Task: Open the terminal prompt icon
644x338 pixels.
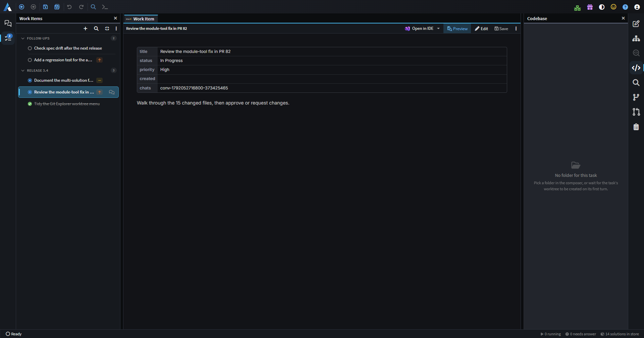Action: 105,7
